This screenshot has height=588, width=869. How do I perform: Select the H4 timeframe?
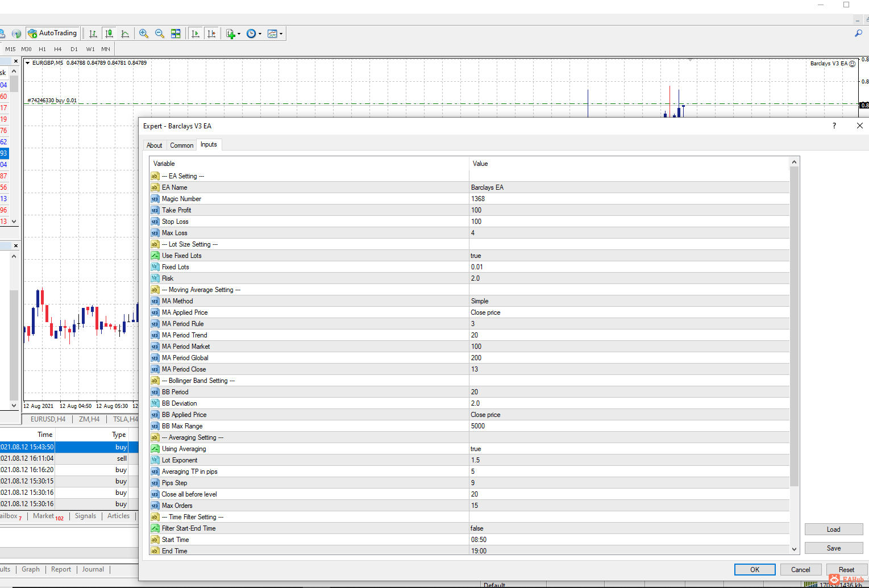(x=57, y=49)
